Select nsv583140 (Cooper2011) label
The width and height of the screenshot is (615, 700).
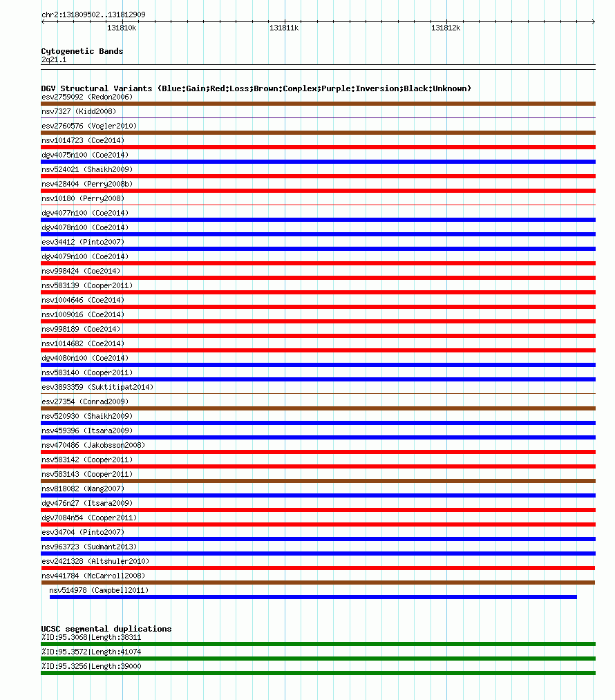[x=87, y=372]
